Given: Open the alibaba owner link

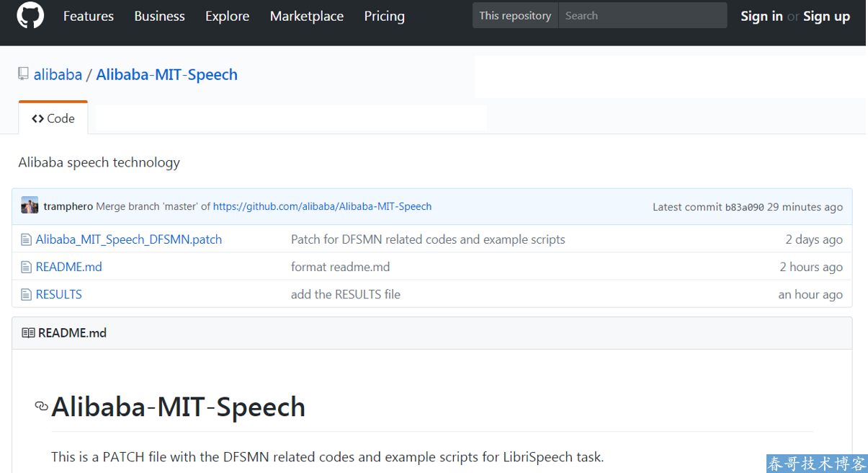Looking at the screenshot, I should point(58,74).
